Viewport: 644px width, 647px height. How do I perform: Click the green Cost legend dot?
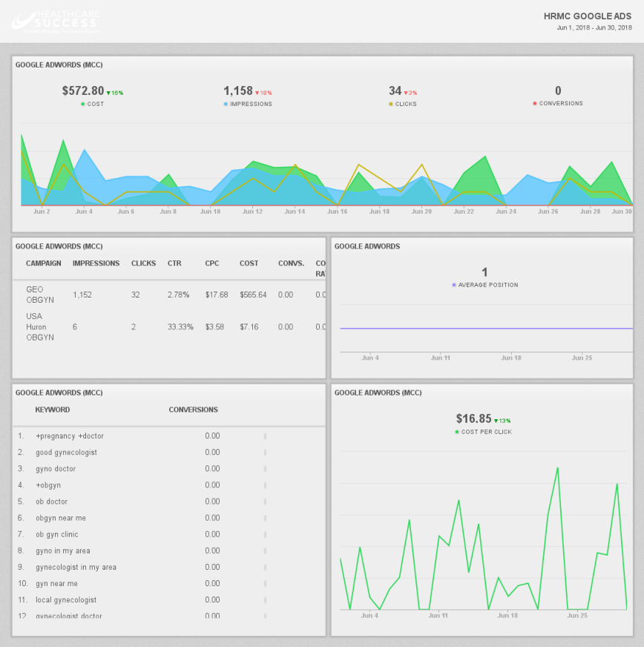(83, 104)
